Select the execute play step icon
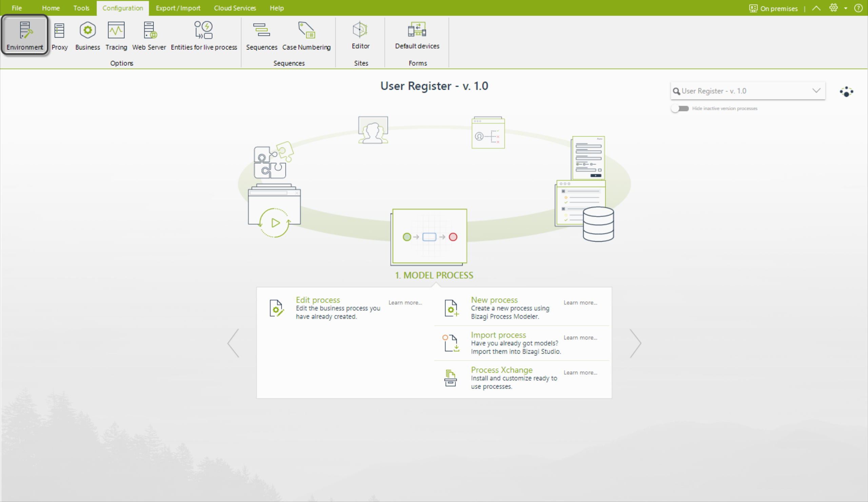 click(275, 211)
